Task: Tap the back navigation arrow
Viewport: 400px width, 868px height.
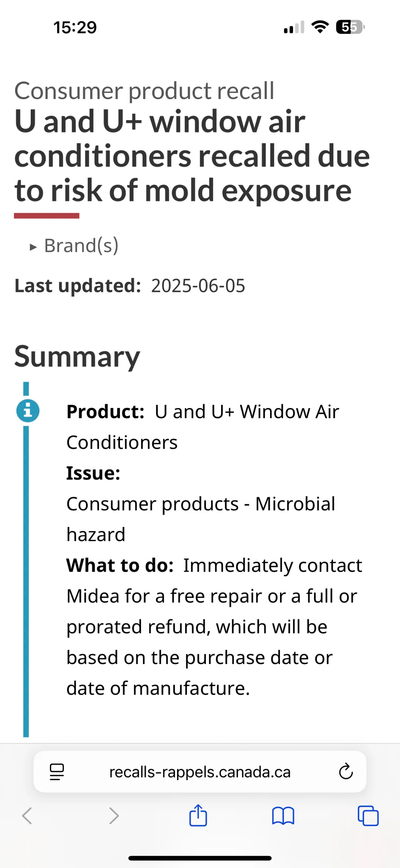Action: click(27, 816)
